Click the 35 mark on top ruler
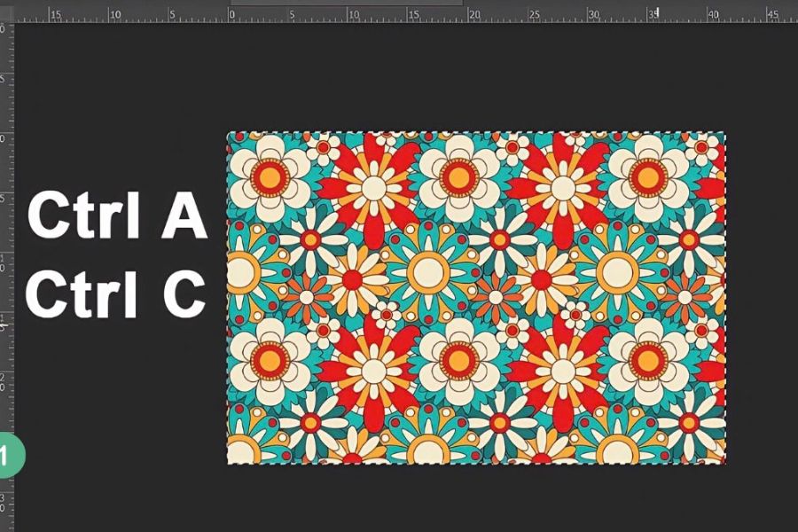This screenshot has width=798, height=532. pyautogui.click(x=653, y=15)
